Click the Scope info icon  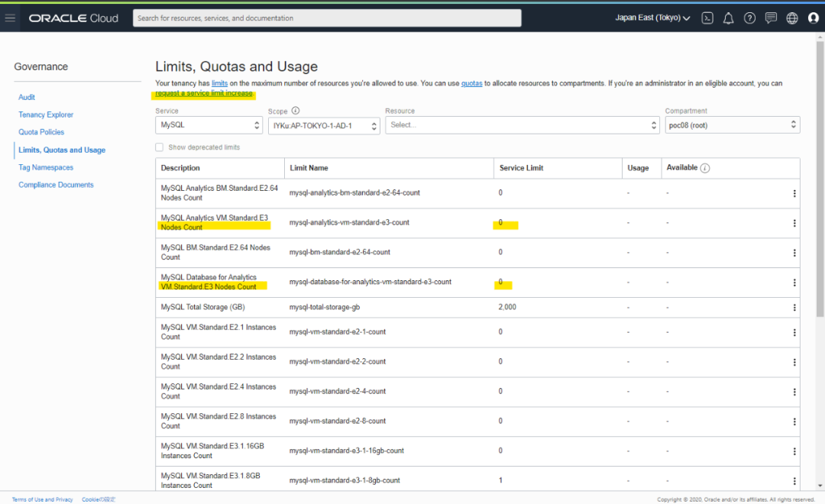pos(296,111)
